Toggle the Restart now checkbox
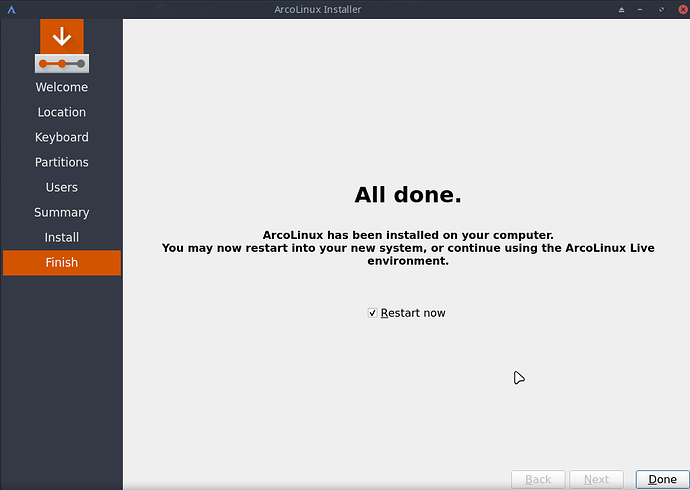Screen dimensions: 690x490 (372, 313)
